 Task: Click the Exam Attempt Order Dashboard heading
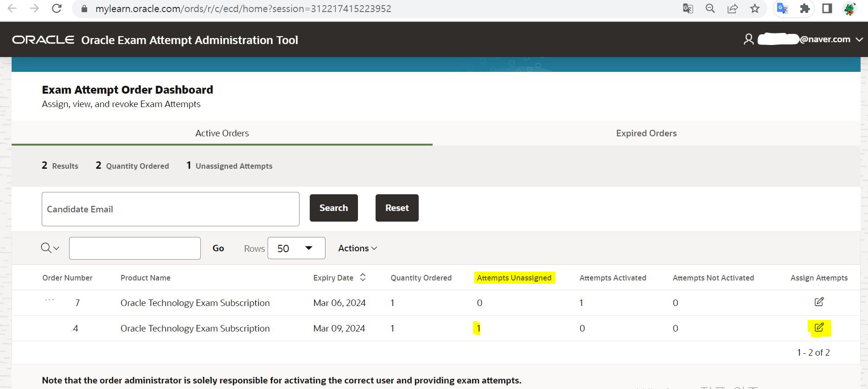point(128,89)
